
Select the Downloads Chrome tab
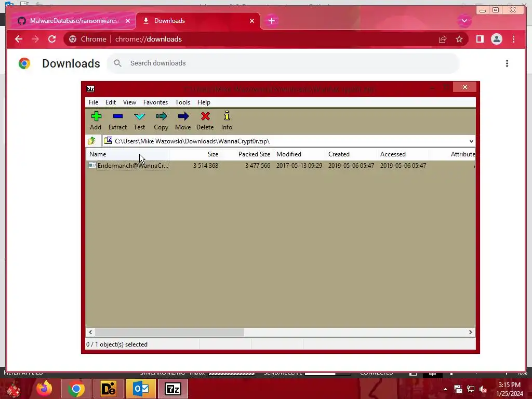pyautogui.click(x=198, y=21)
